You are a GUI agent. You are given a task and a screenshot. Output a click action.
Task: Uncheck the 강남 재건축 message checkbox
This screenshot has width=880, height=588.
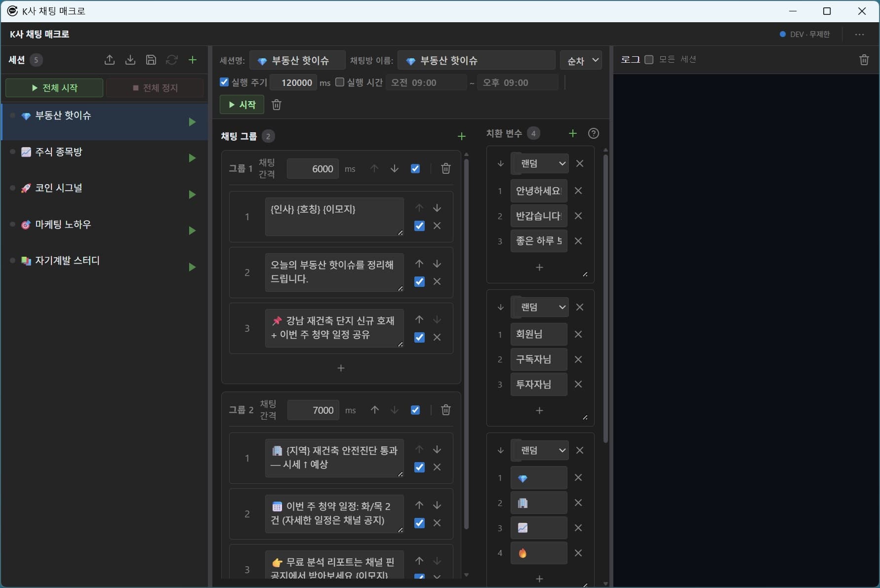419,337
